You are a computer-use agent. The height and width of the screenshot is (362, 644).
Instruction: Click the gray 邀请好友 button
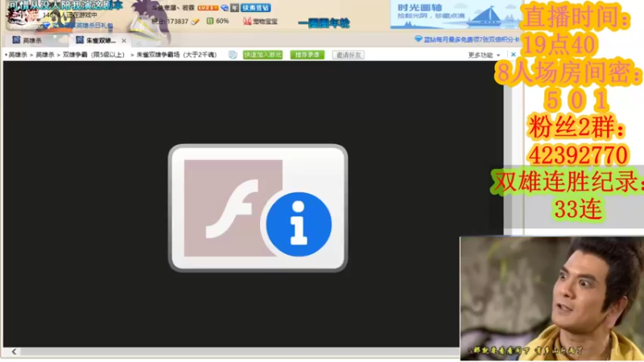pyautogui.click(x=349, y=55)
